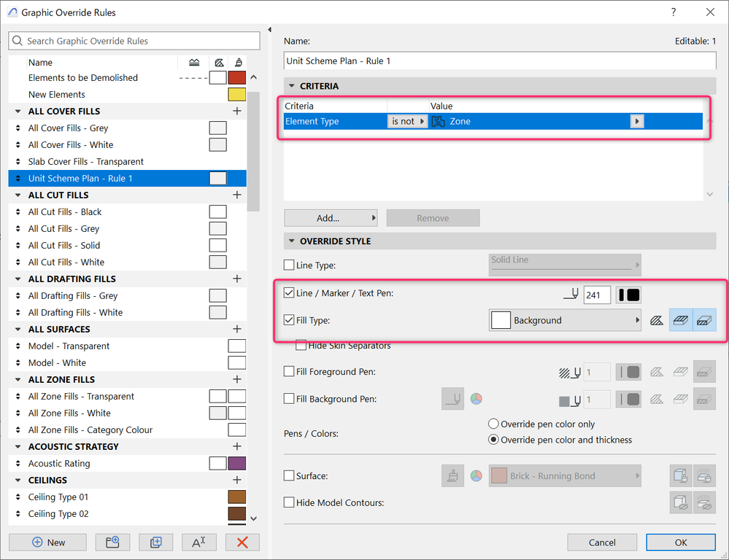This screenshot has width=729, height=560.
Task: Click cut fill icon in Fill Foreground Pen row
Action: [x=704, y=372]
